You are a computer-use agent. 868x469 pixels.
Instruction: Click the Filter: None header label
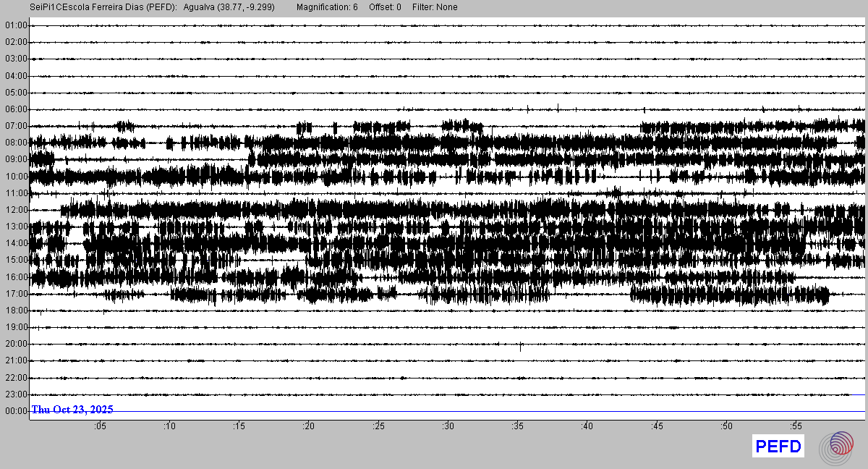click(435, 7)
